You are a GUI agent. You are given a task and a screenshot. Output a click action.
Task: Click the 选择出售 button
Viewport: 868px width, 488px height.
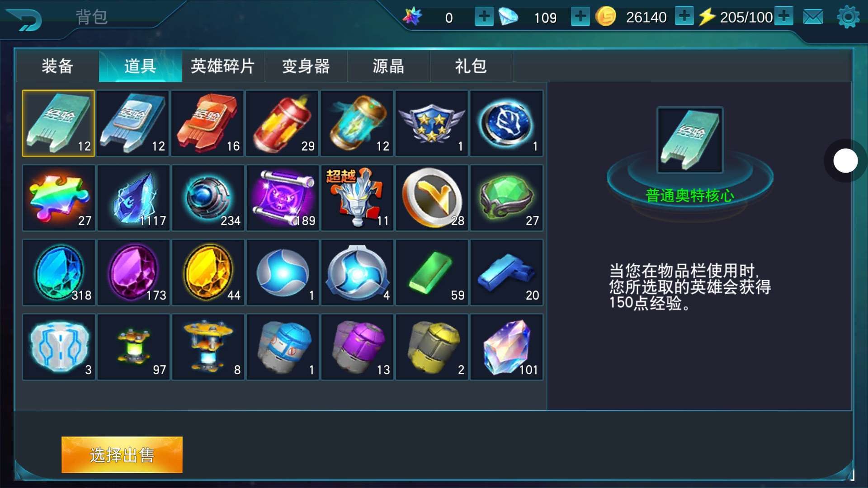tap(122, 455)
